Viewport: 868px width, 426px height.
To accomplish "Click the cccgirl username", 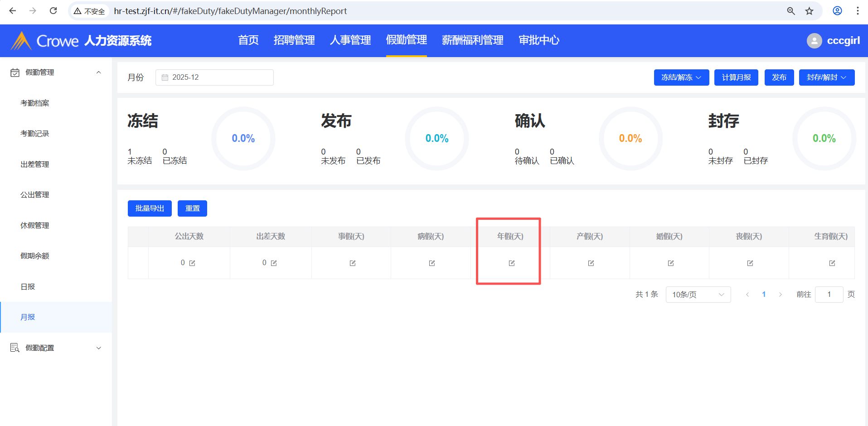I will [844, 41].
